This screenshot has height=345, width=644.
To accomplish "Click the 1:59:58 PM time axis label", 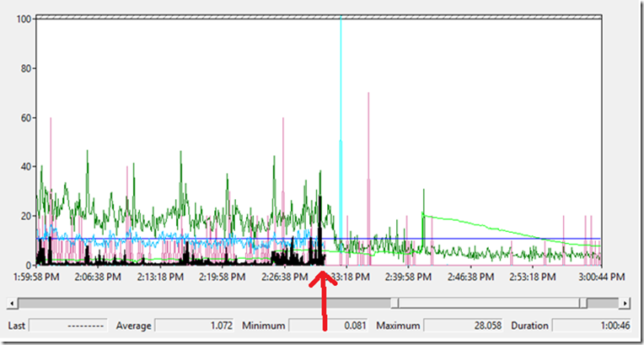I will (36, 278).
